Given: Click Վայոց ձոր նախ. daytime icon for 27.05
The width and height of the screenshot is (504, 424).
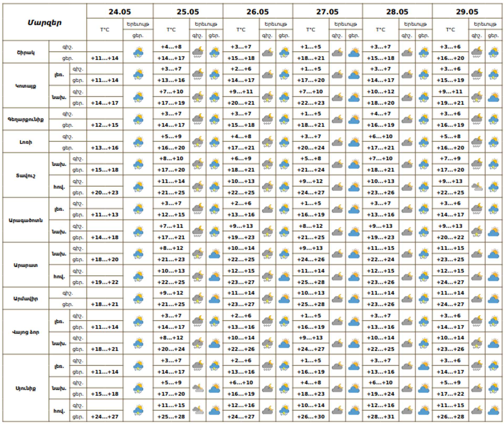Looking at the screenshot, I should pos(354,343).
